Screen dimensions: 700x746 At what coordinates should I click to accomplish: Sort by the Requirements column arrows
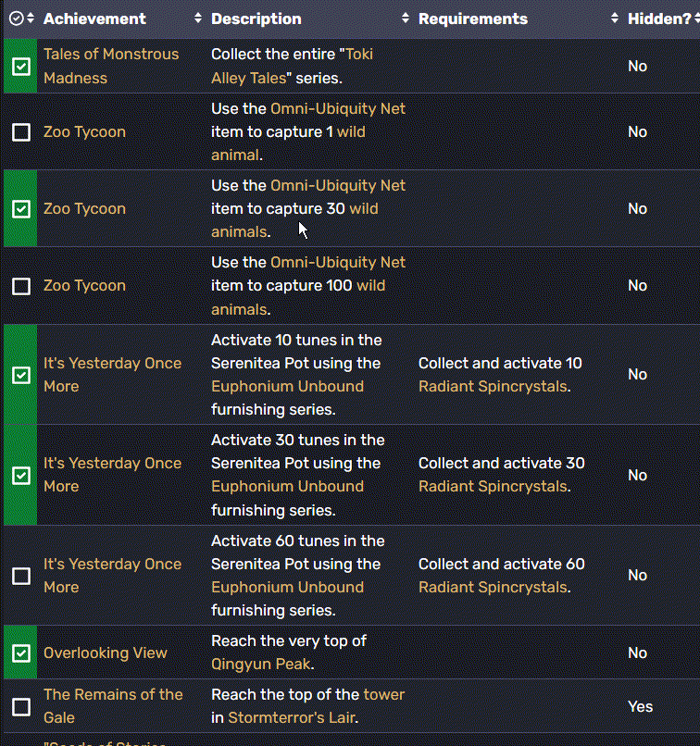pyautogui.click(x=615, y=19)
